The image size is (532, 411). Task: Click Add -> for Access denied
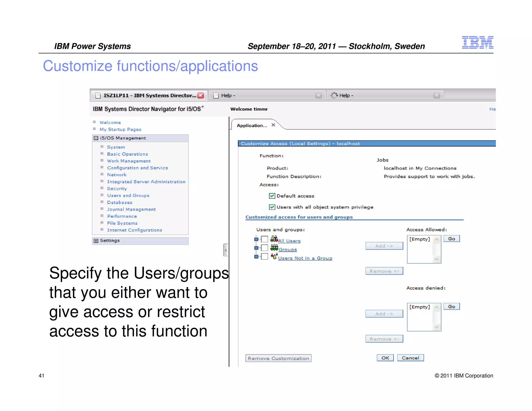tap(384, 314)
